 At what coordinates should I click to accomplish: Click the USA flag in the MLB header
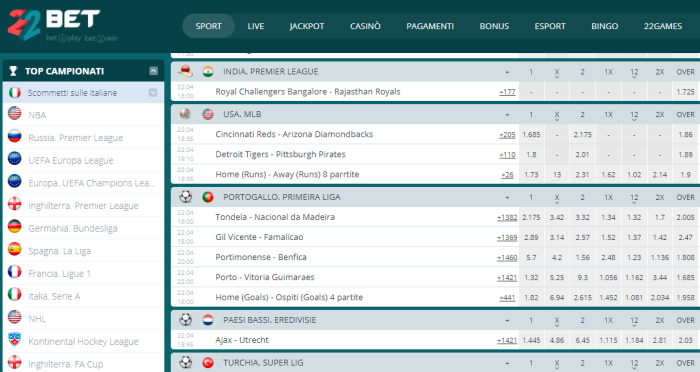pyautogui.click(x=208, y=114)
